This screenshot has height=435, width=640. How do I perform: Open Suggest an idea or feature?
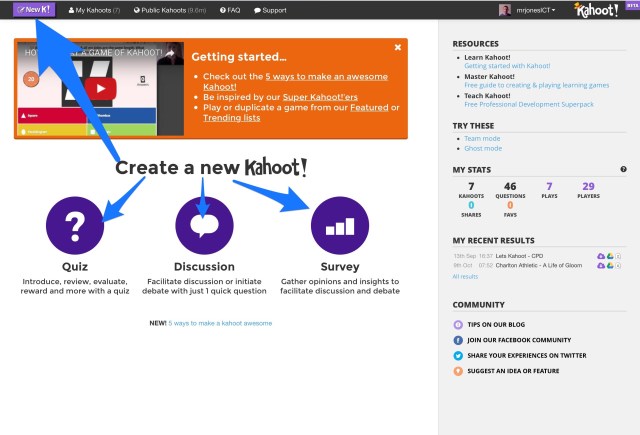point(513,371)
